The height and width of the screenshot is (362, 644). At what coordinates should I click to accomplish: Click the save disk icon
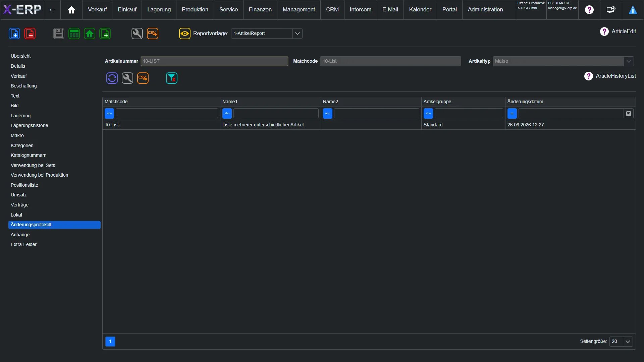click(x=59, y=34)
